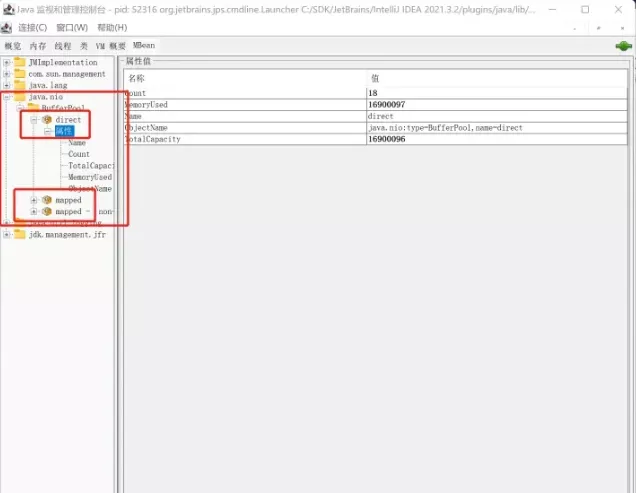636x493 pixels.
Task: Click the TotalCapacity name cell in table
Action: [245, 139]
